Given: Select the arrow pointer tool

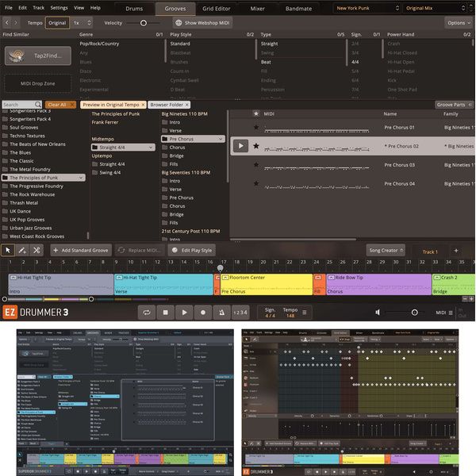Looking at the screenshot, I should [8, 250].
